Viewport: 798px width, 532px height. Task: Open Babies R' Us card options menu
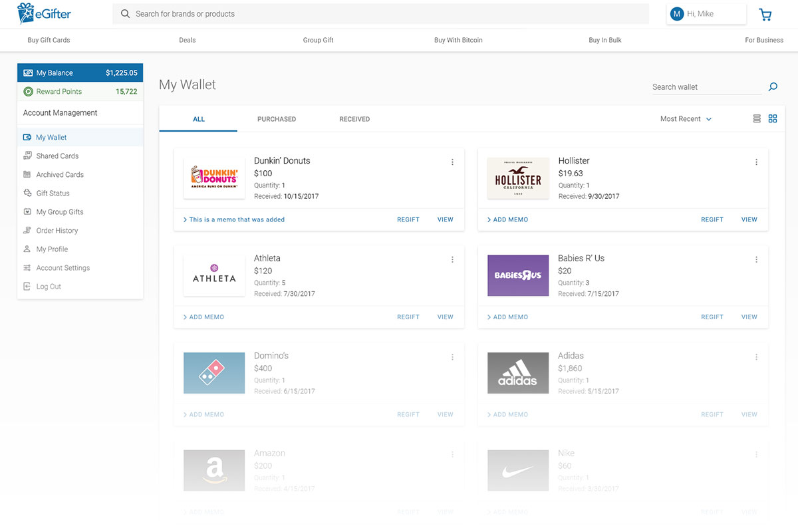click(x=756, y=260)
